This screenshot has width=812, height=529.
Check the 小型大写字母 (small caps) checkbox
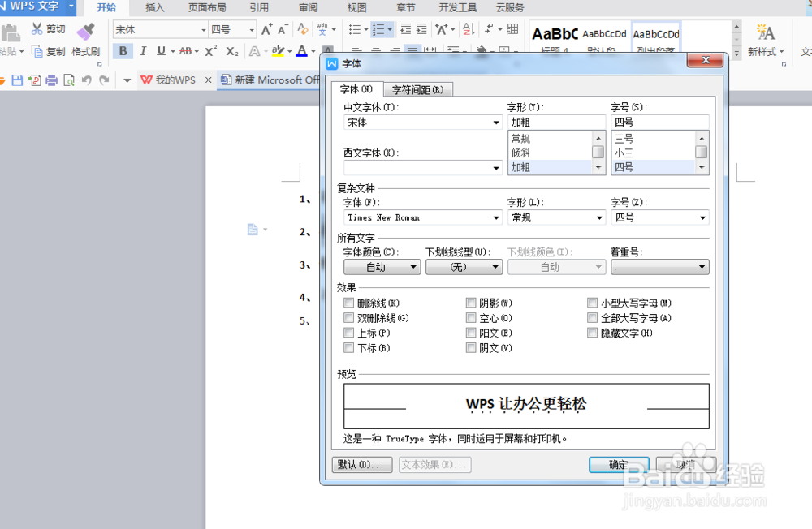593,303
